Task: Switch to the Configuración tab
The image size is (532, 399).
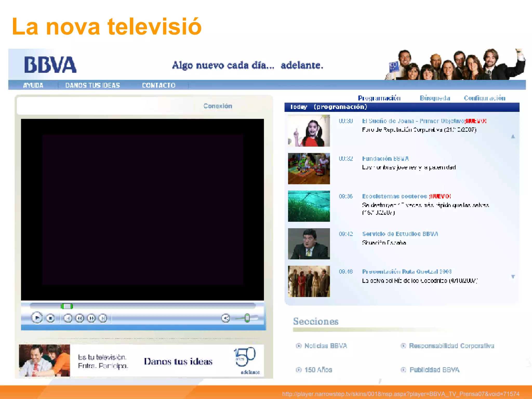Action: point(485,98)
